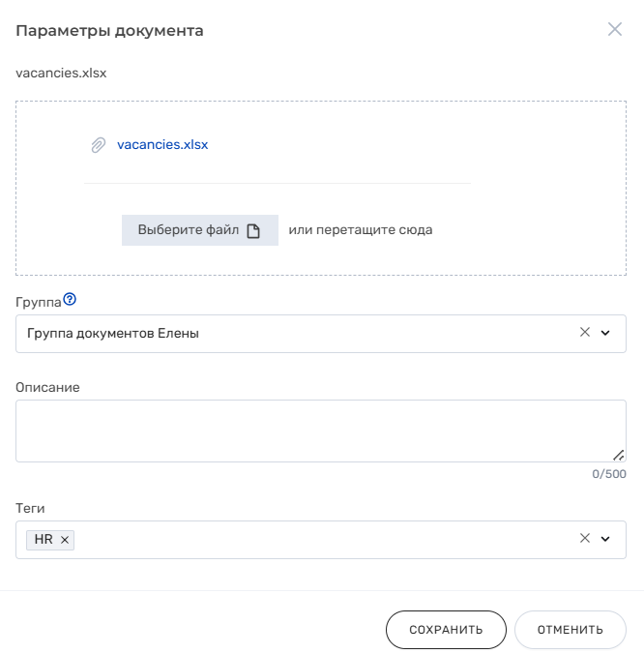644x654 pixels.
Task: Click inside the Теги input field
Action: tap(319, 540)
